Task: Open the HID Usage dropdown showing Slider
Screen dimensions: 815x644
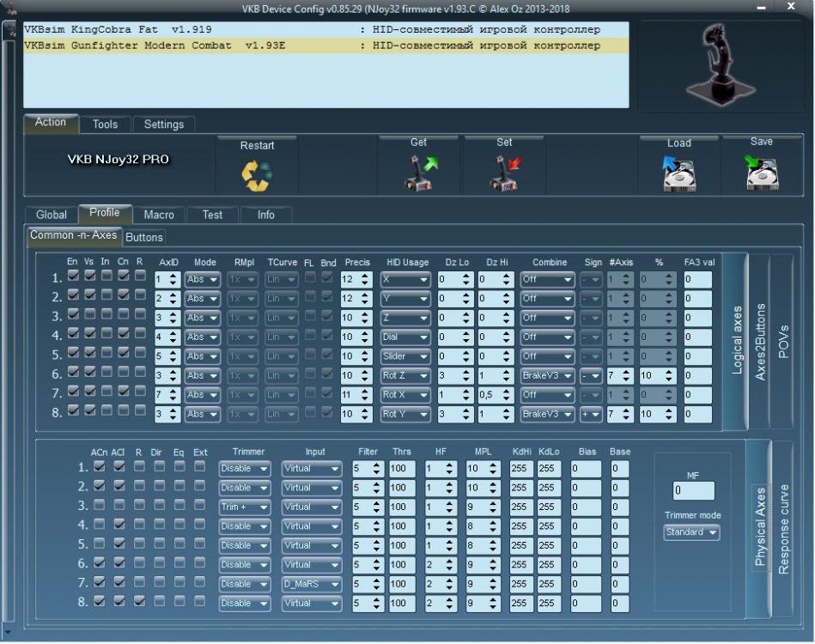Action: [x=404, y=356]
